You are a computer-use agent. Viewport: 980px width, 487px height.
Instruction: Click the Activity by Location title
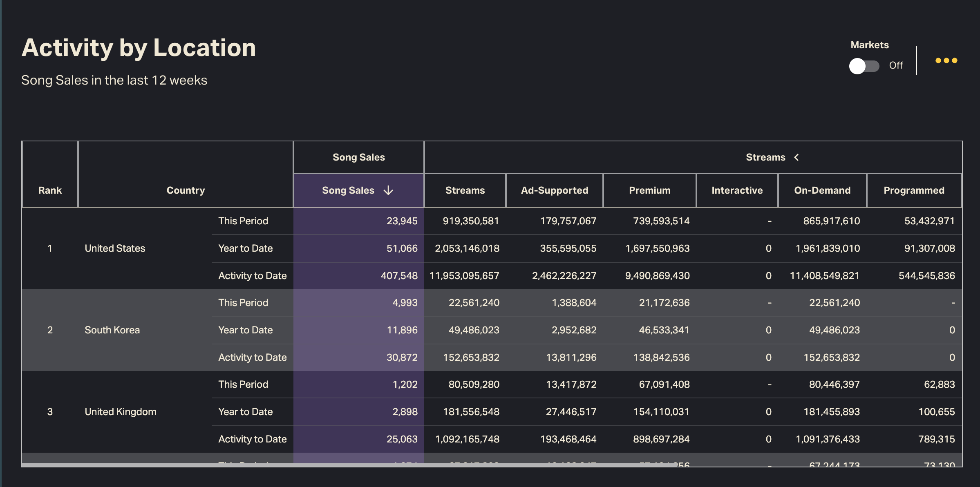[139, 48]
